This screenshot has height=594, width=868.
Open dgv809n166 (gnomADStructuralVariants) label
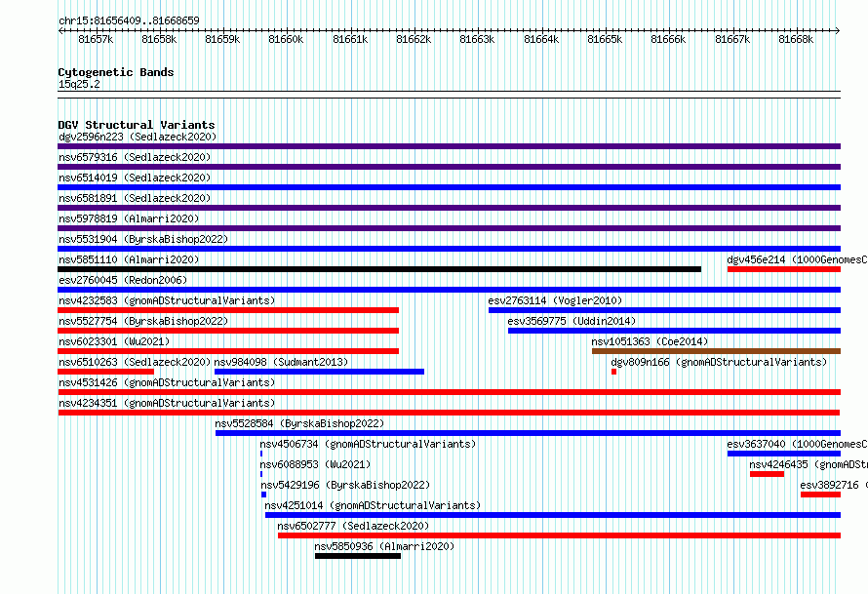pos(719,362)
